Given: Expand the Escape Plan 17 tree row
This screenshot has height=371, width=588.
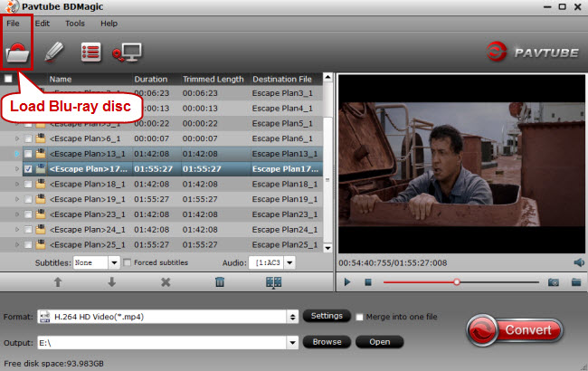Looking at the screenshot, I should coord(17,169).
